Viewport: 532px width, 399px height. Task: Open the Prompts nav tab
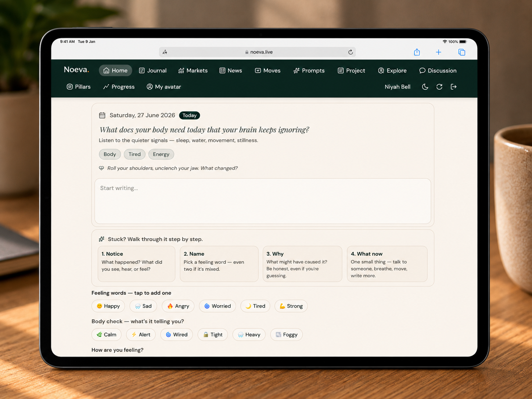tap(309, 71)
